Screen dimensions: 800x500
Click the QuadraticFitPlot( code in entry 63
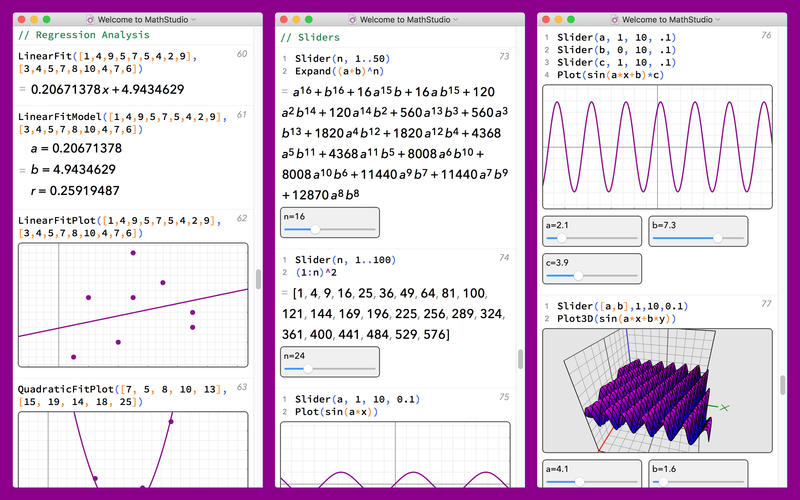122,395
